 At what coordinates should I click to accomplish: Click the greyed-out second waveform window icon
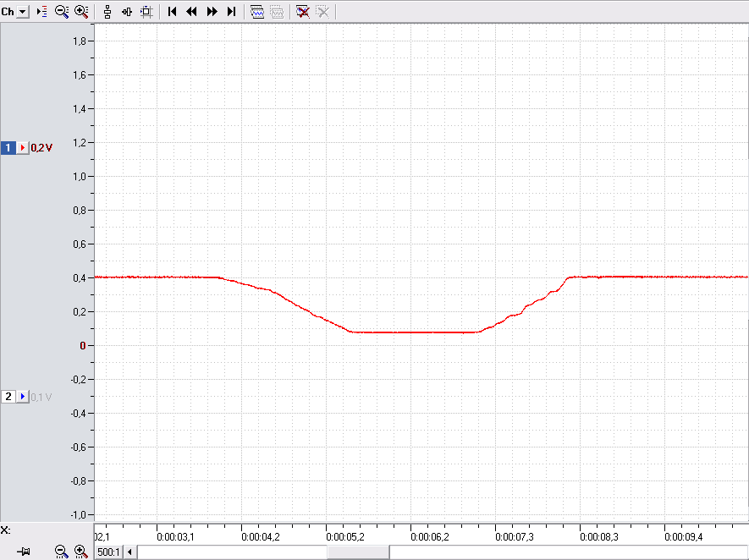[x=277, y=12]
